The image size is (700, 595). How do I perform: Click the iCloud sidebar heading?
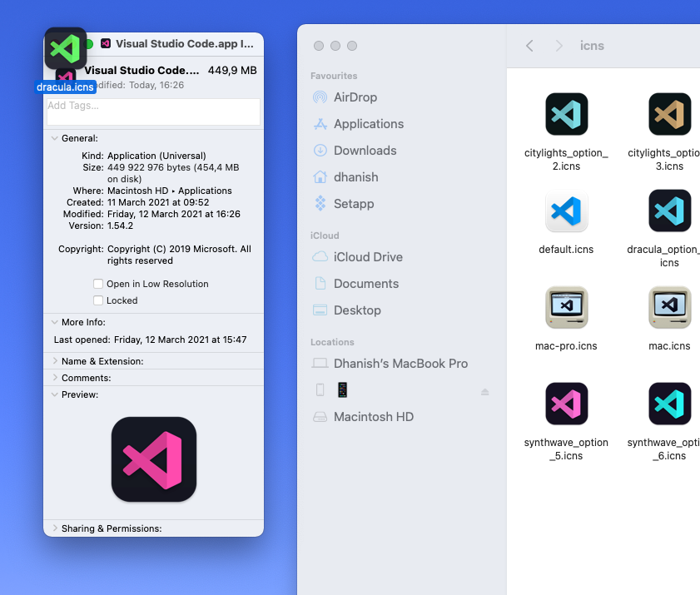pyautogui.click(x=325, y=236)
